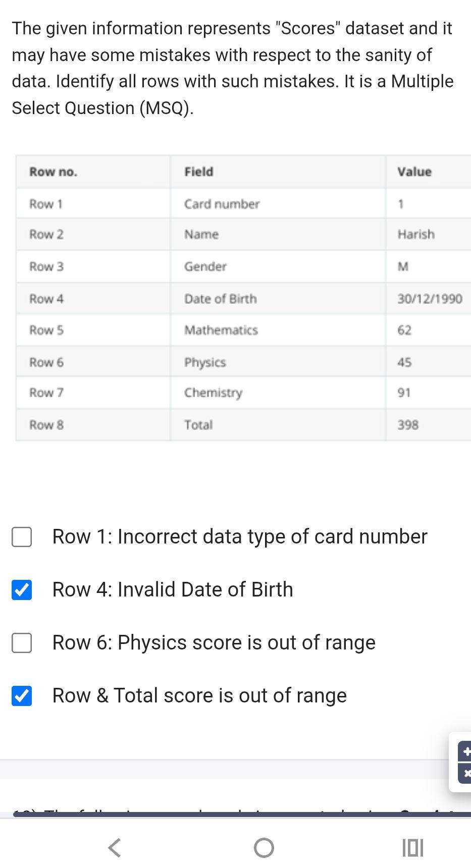Tap the 'Field' column header
471x868 pixels.
(x=199, y=172)
